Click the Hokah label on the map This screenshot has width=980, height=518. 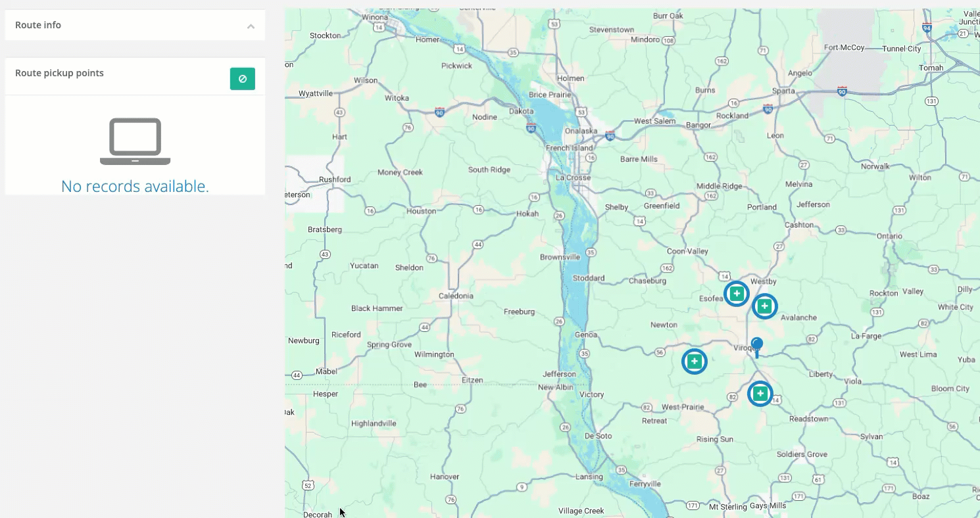(527, 214)
